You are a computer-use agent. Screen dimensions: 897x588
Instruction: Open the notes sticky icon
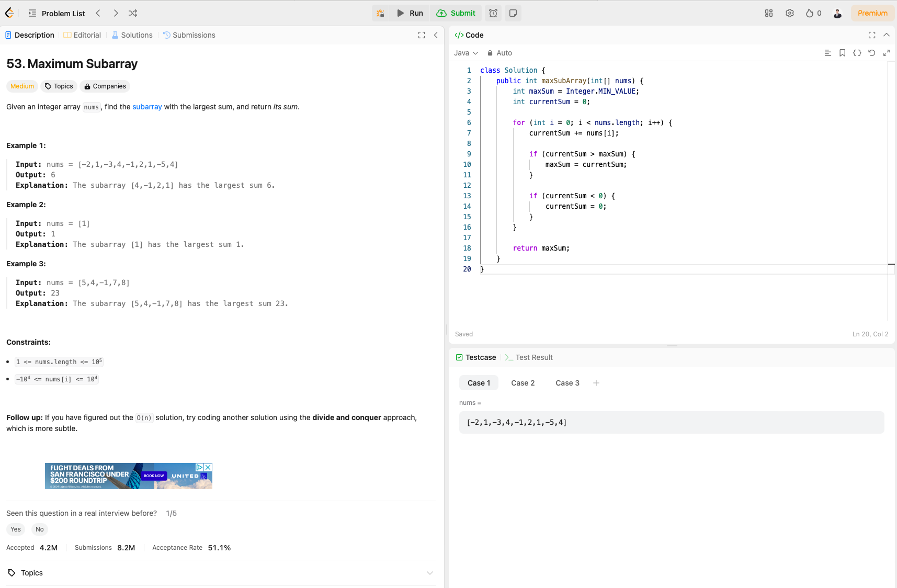coord(513,13)
